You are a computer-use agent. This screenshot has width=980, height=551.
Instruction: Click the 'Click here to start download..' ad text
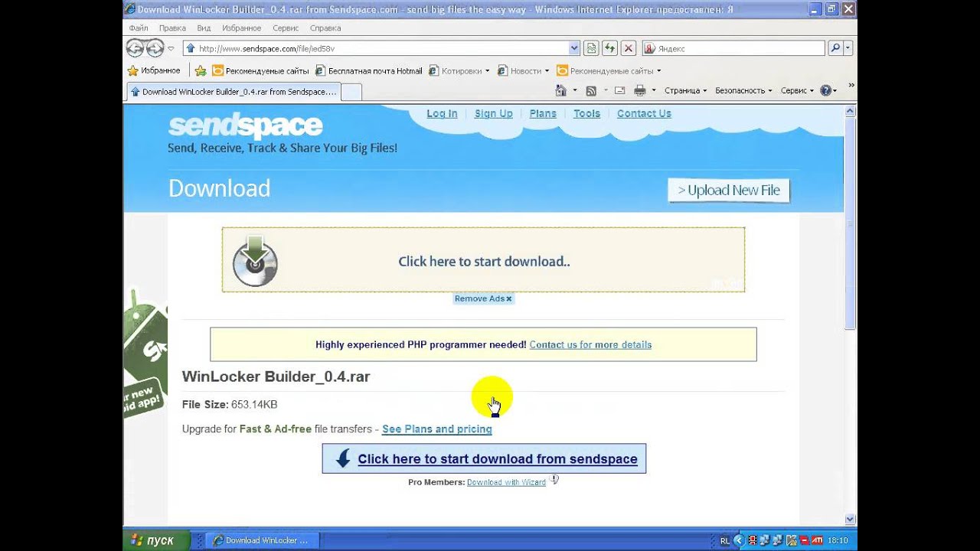pos(484,261)
